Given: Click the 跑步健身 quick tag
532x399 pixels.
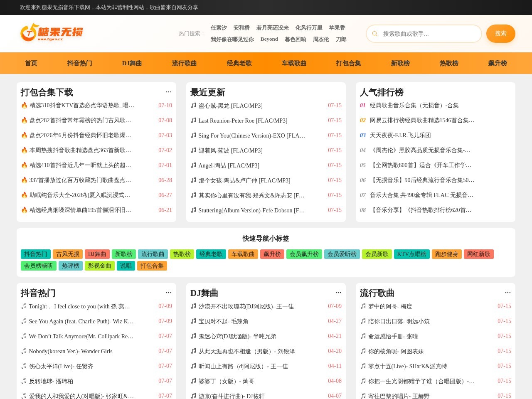Looking at the screenshot, I should [447, 254].
